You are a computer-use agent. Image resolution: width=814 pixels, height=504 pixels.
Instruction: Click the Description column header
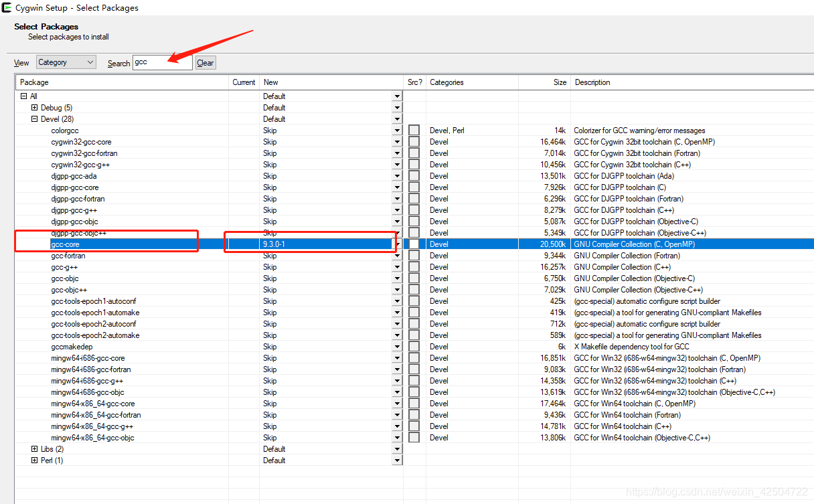point(692,82)
